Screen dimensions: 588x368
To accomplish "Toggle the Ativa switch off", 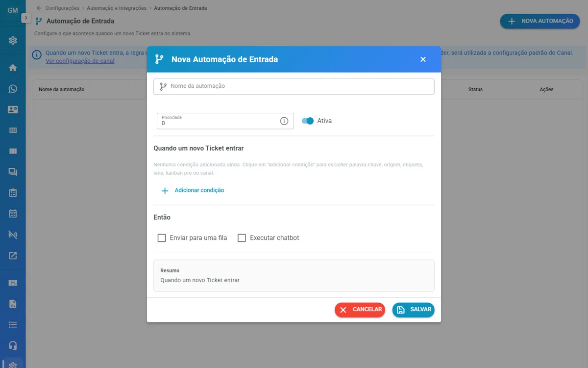I will point(307,121).
